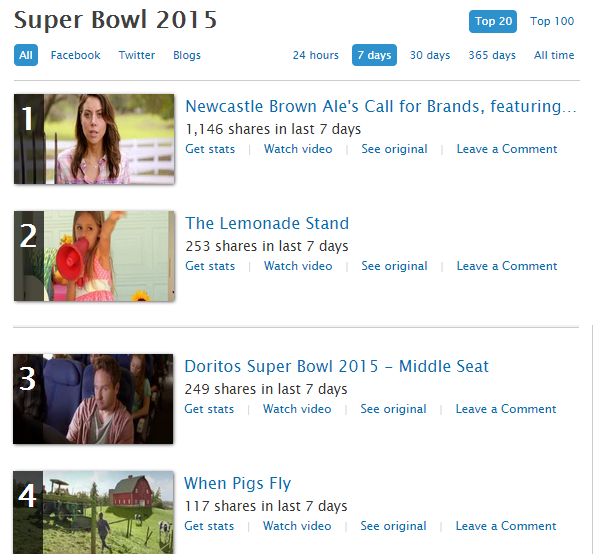This screenshot has width=593, height=554.
Task: Get stats for Doritos Middle Seat
Action: pyautogui.click(x=209, y=409)
